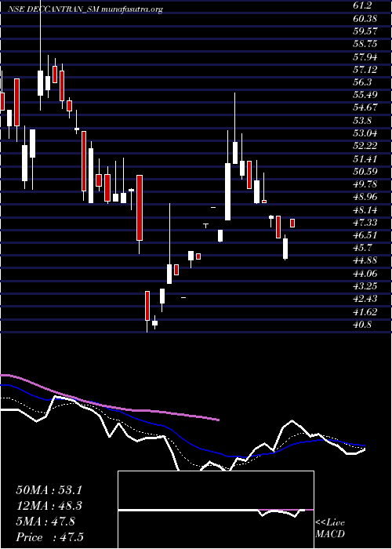Click the tall white candle with the highest wick
Viewport: 392px width, 549px height.
(40, 83)
